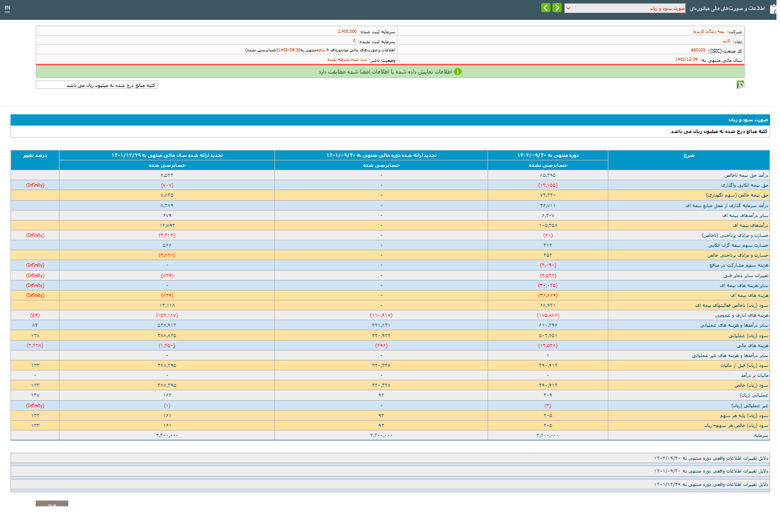Click the Excel export icon
Viewport: 780px width, 532px height.
740,85
